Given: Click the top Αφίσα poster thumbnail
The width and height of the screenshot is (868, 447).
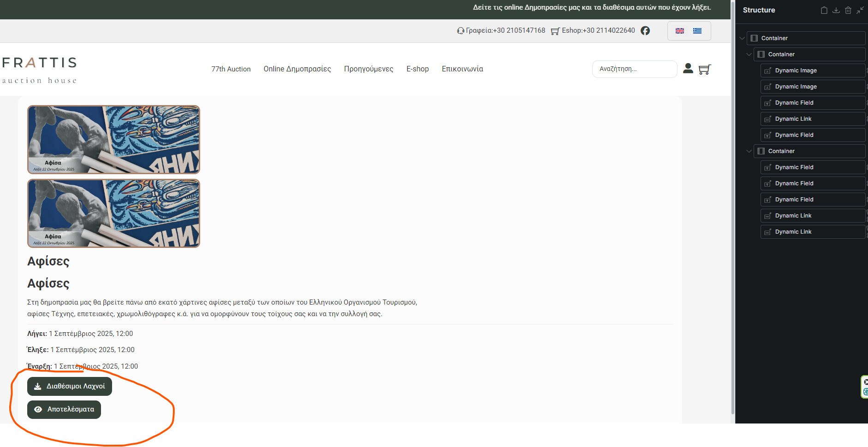Looking at the screenshot, I should (113, 140).
